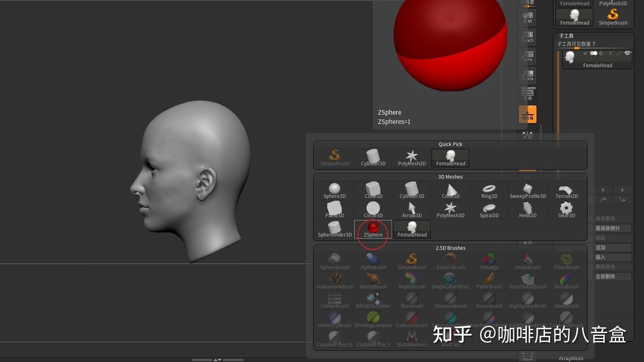This screenshot has height=362, width=644.
Task: Choose Cylinder3D from Quick Pick
Action: pyautogui.click(x=373, y=158)
